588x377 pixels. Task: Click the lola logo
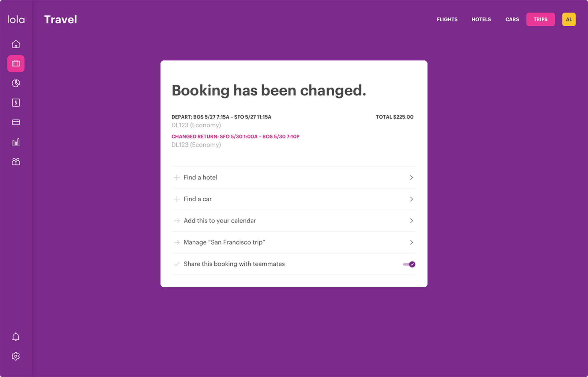(x=16, y=20)
